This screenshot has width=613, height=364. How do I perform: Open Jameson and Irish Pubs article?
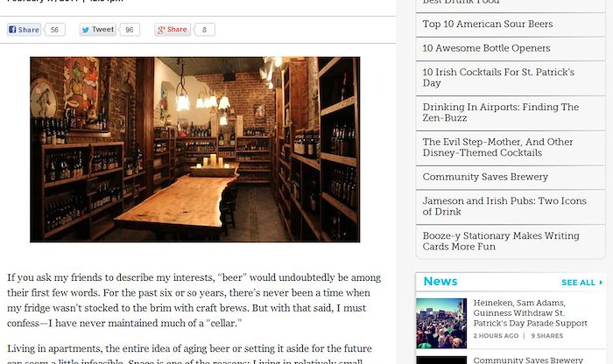[x=504, y=206]
